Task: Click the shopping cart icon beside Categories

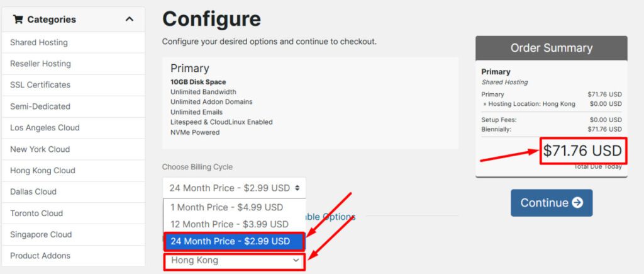Action: pyautogui.click(x=18, y=20)
